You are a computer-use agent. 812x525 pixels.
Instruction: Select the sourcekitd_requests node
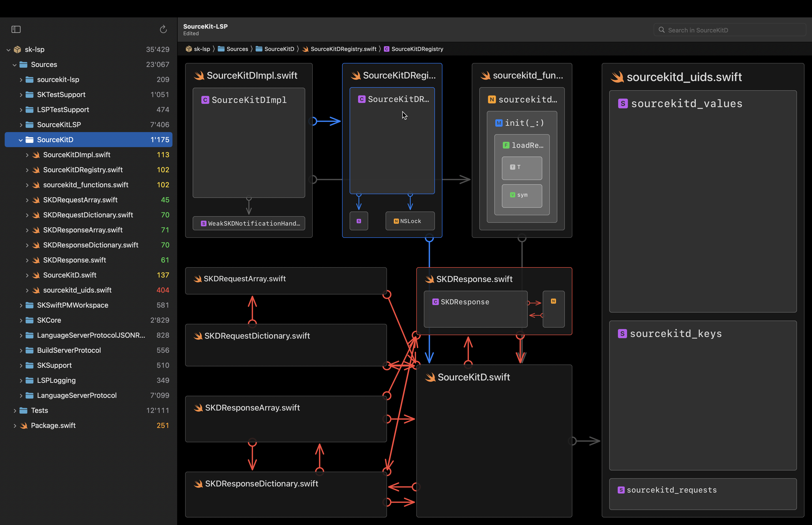[703, 494]
